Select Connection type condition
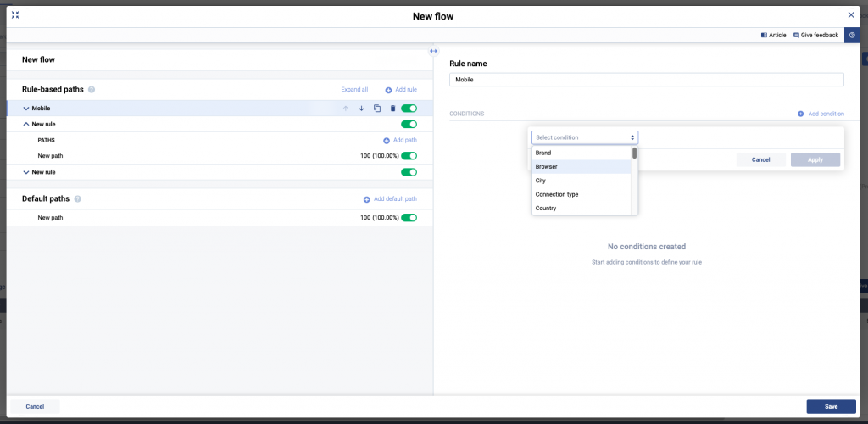The height and width of the screenshot is (424, 868). 581,194
